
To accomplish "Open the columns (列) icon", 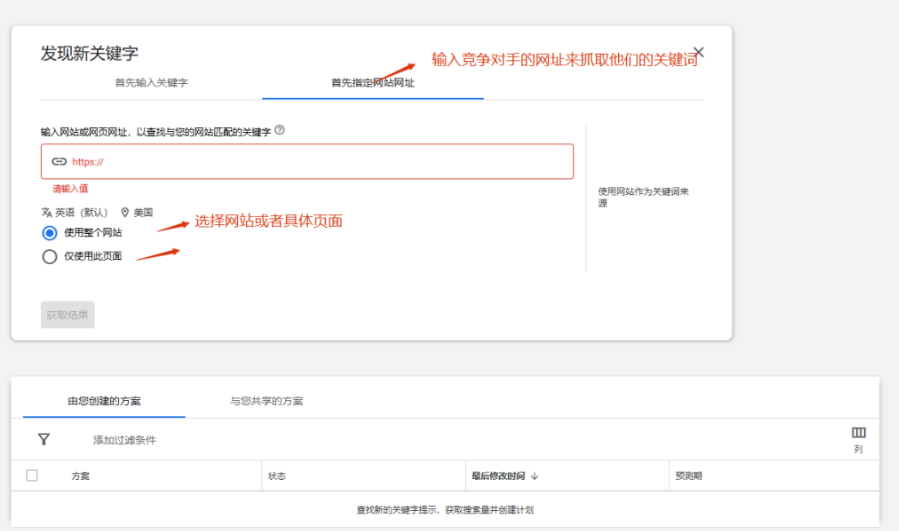I will 858,433.
